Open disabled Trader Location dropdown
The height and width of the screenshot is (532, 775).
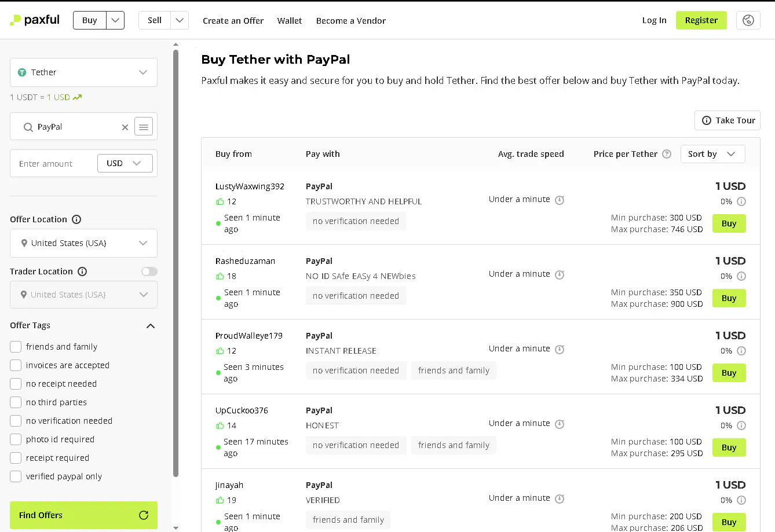tap(83, 295)
